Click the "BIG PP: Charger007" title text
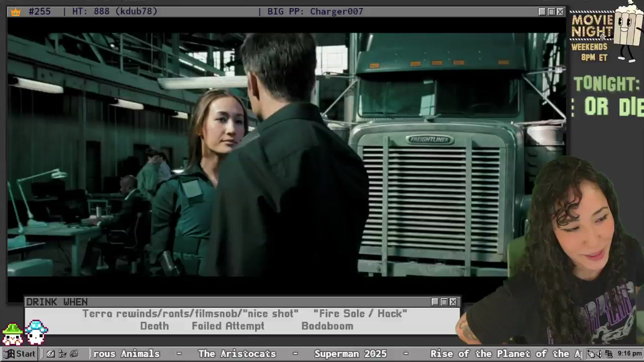The width and height of the screenshot is (644, 362). point(315,11)
